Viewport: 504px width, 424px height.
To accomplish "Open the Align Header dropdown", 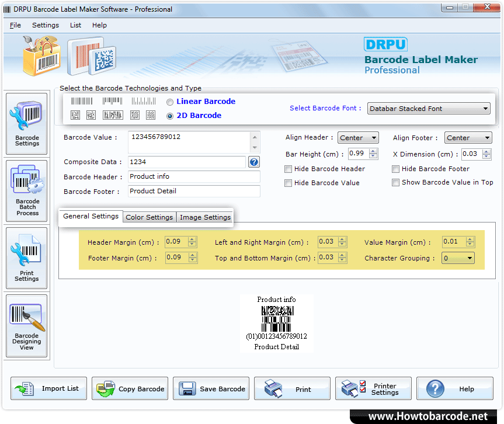I will 358,138.
